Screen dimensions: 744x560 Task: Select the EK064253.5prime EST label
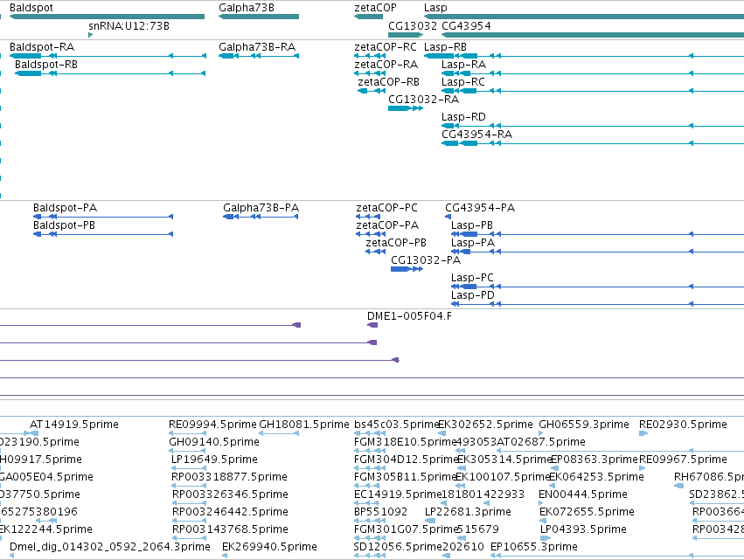pos(597,477)
